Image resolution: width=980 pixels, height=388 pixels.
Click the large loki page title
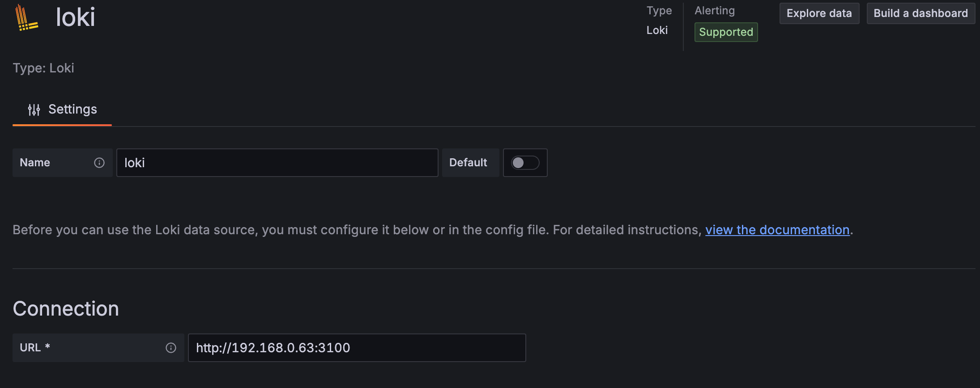point(75,18)
